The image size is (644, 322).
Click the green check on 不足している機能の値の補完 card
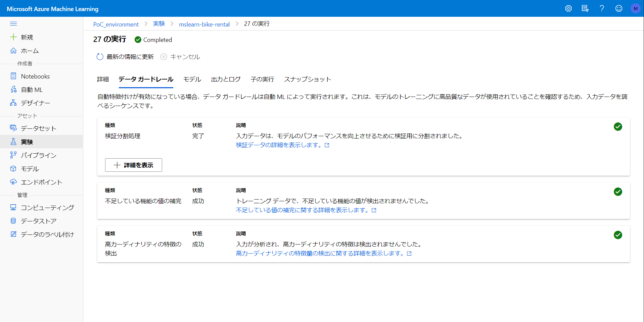click(x=618, y=192)
